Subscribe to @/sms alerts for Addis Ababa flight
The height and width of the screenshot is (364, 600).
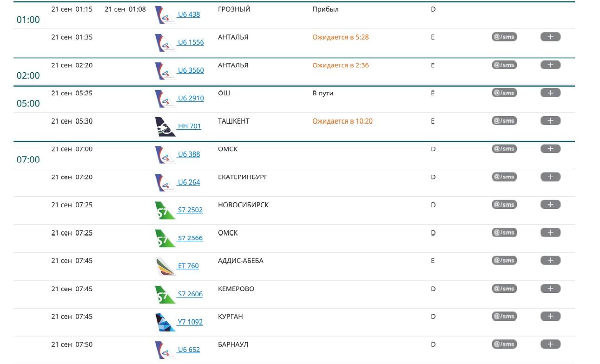pyautogui.click(x=504, y=260)
